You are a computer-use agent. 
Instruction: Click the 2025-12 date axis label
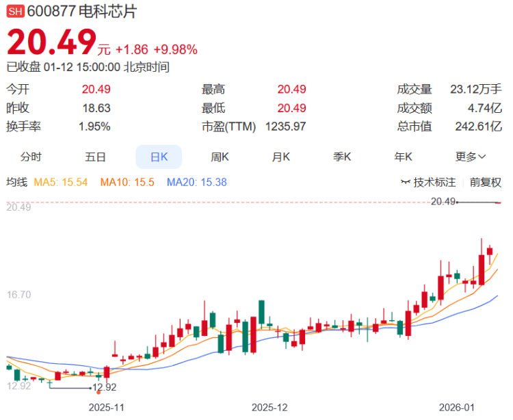(269, 408)
